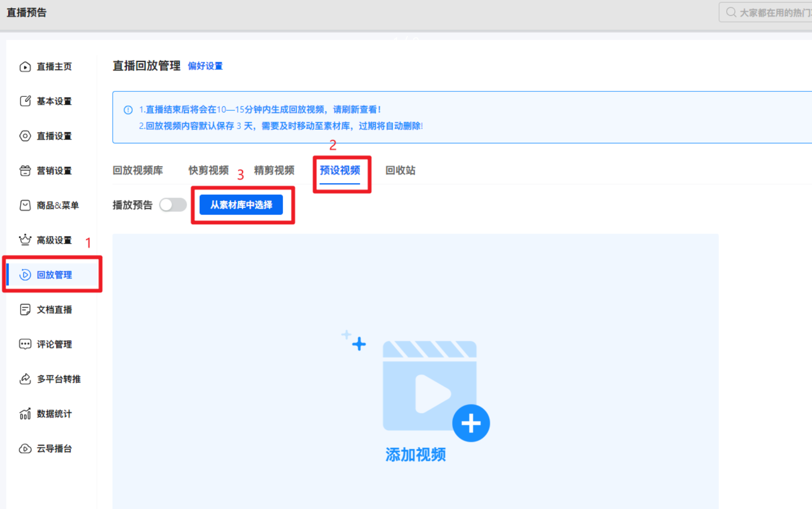Open the 快剪视频 tab
This screenshot has width=812, height=509.
[x=209, y=170]
